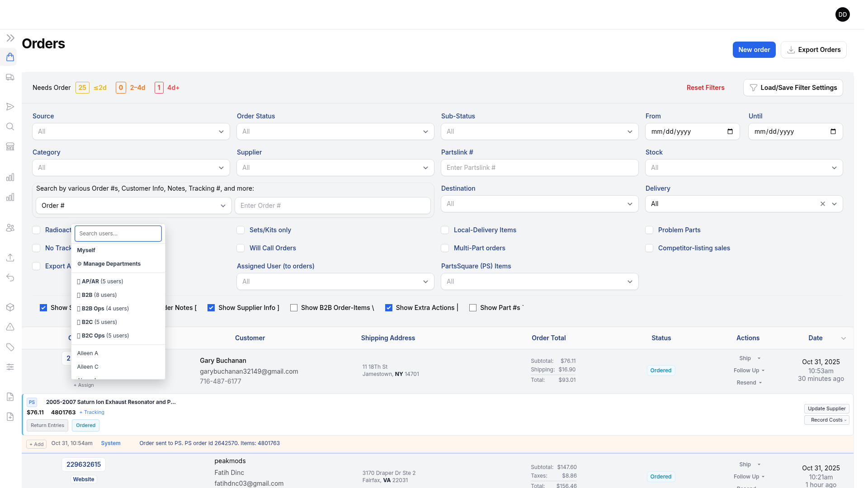
Task: Uncheck Show Supplier Info
Action: point(211,308)
